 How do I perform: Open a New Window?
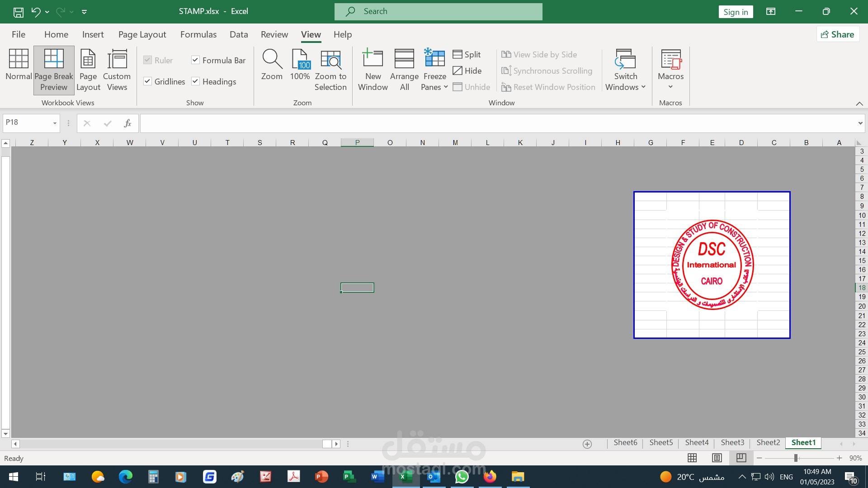coord(373,70)
